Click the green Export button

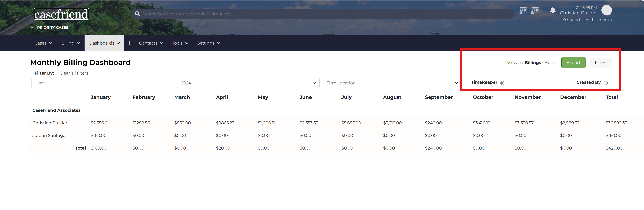(x=573, y=63)
